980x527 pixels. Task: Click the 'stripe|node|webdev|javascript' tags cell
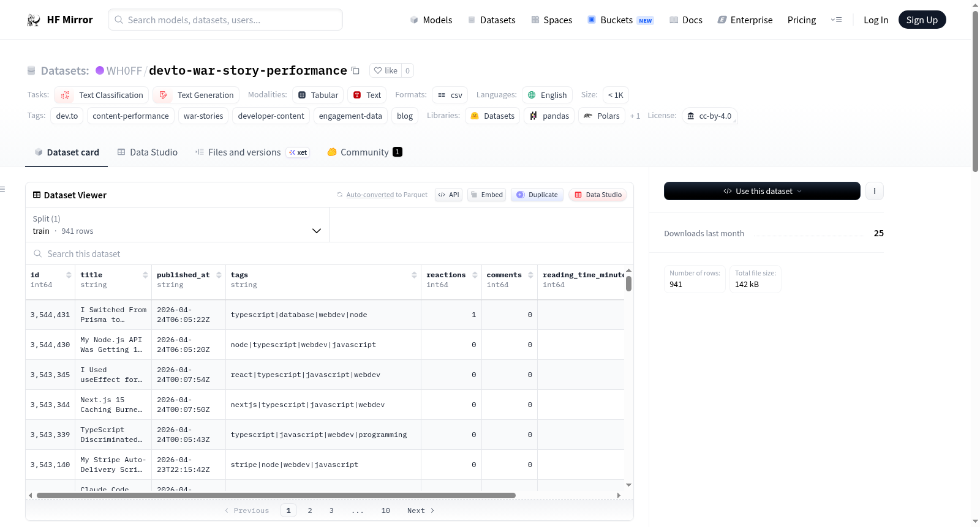(323, 465)
